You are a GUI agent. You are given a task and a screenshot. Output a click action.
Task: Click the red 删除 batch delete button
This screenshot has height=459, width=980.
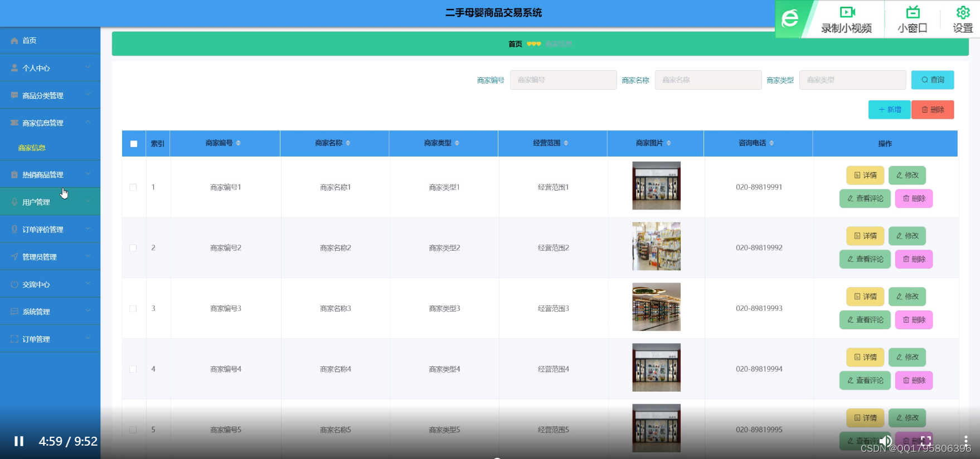pos(933,110)
